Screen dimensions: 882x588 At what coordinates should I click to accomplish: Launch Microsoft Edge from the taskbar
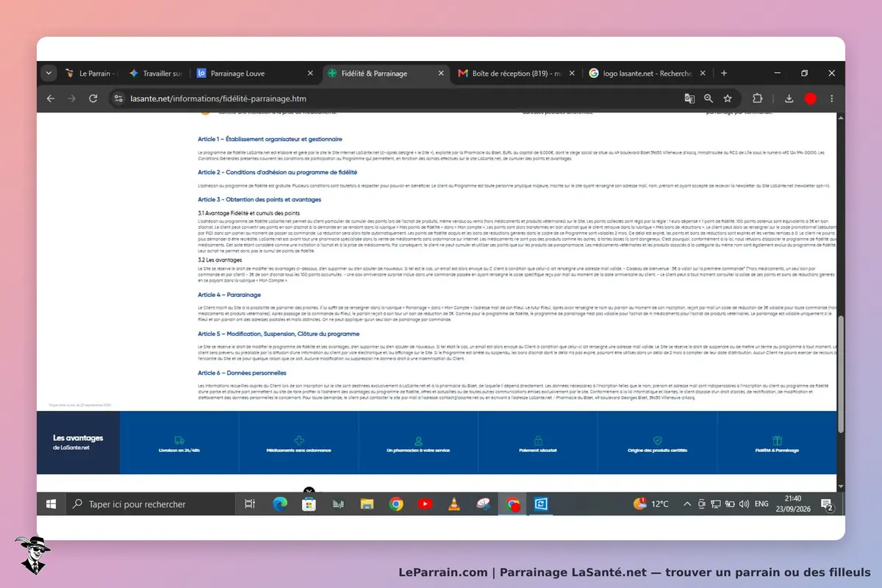(x=280, y=504)
